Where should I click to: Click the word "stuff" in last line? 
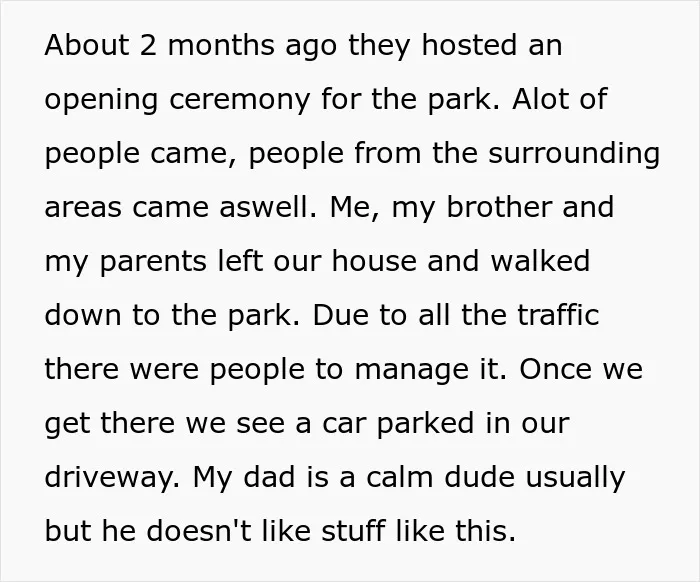353,531
